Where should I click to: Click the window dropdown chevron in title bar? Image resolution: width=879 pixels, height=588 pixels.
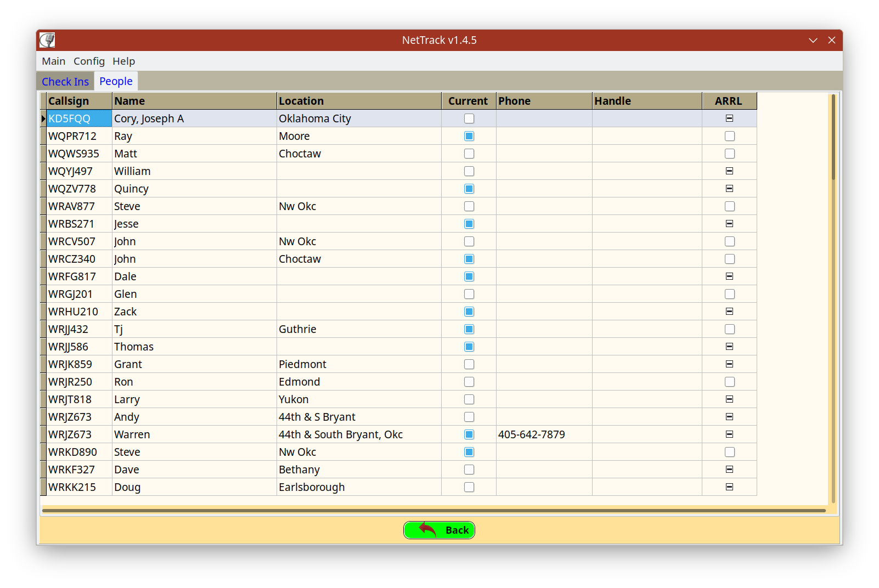tap(813, 40)
